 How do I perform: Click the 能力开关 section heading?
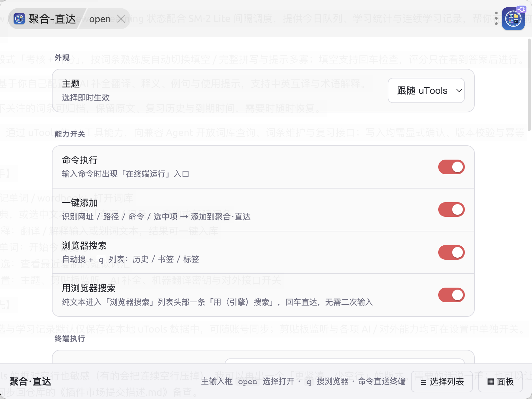click(x=70, y=134)
